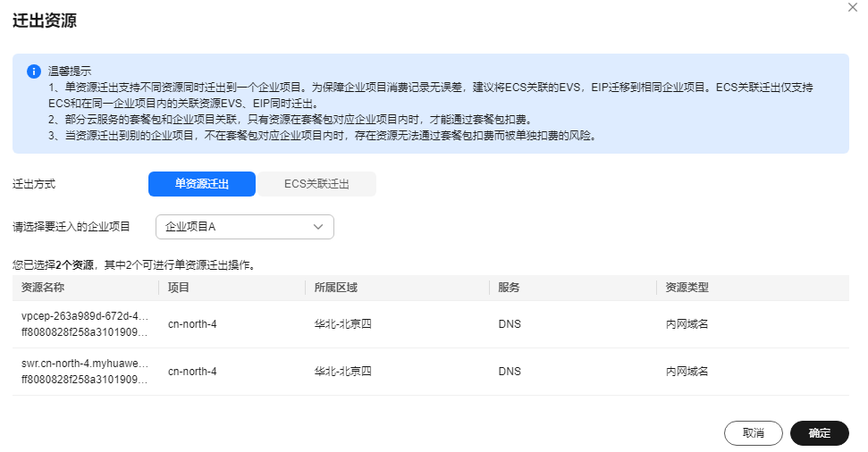Click 内网域名 type in the swr row
This screenshot has width=868, height=452.
687,372
